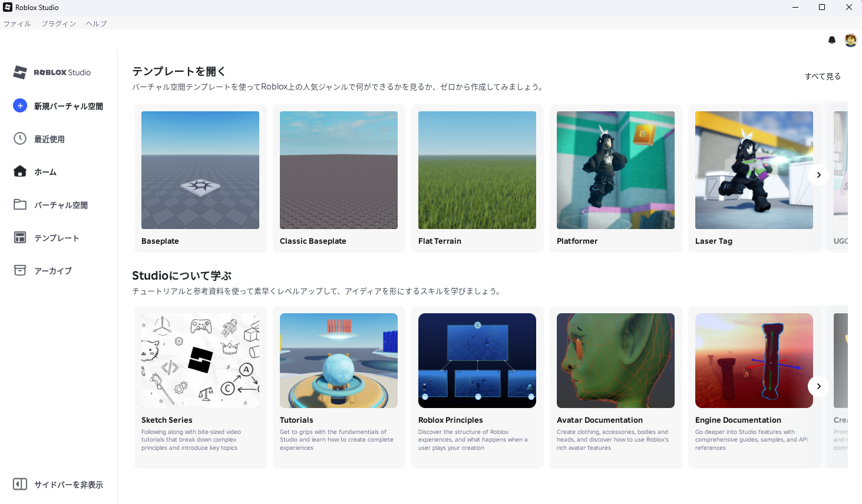Screen dimensions: 862x504
Task: Click the Roblox Principles title
Action: [x=451, y=420]
